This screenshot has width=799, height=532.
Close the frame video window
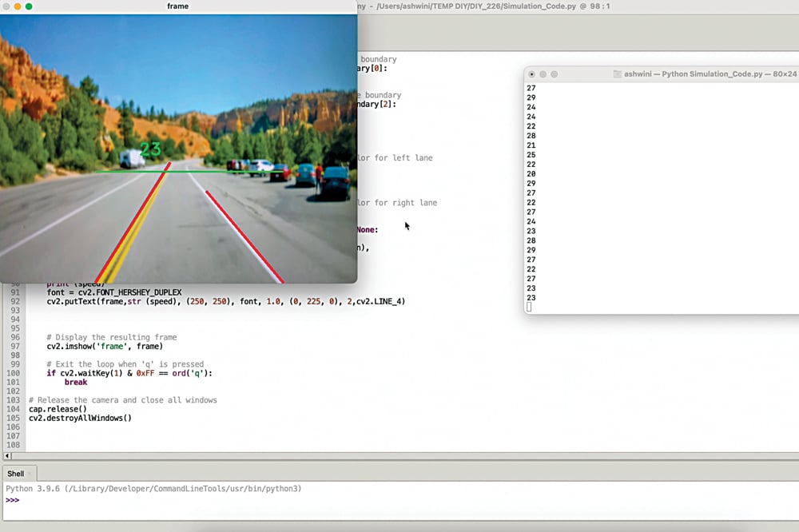6,6
